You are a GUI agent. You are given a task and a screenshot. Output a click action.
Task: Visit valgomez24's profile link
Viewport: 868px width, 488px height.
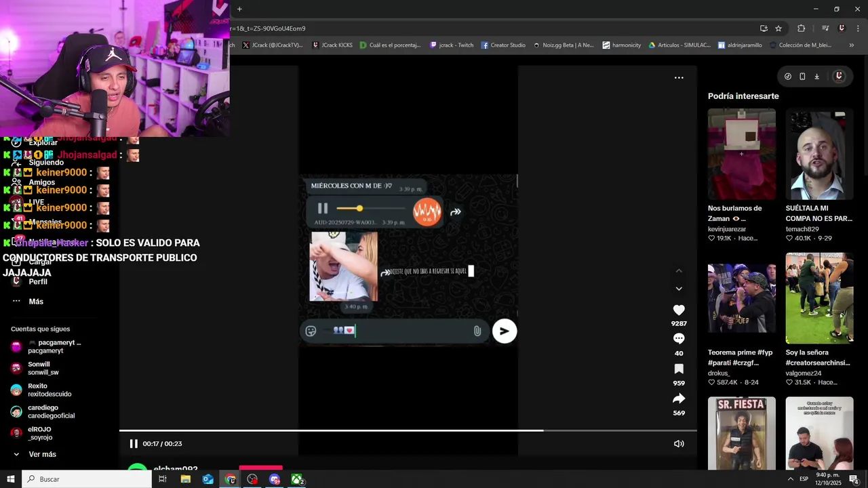[x=804, y=373]
